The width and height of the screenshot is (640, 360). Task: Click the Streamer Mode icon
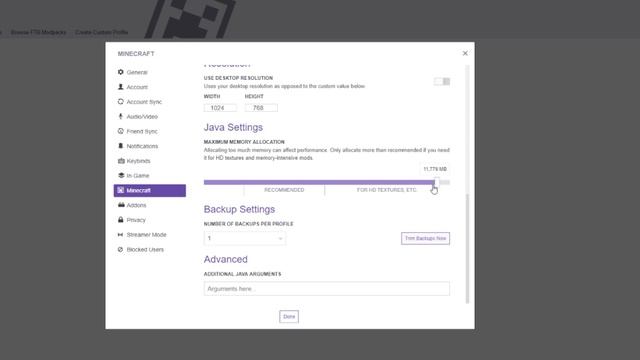120,234
